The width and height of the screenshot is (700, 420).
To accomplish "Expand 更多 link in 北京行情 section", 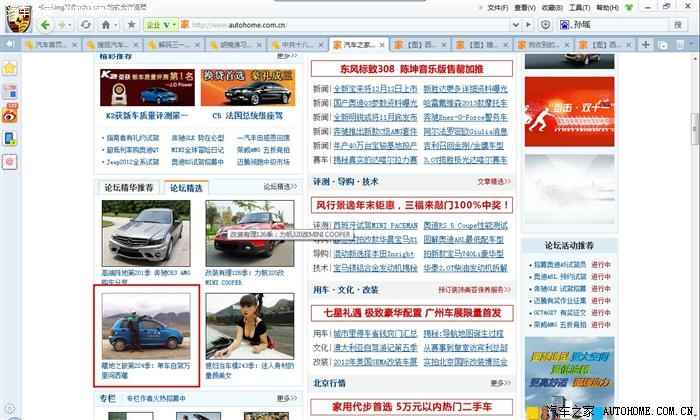I will [499, 383].
